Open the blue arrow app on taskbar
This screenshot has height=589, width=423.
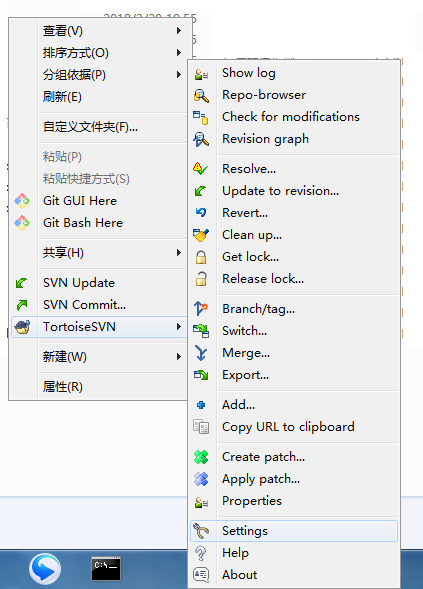coord(45,569)
